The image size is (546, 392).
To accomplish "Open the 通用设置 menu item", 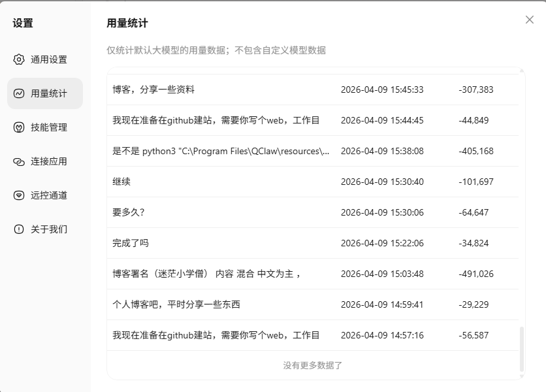I will [x=48, y=59].
